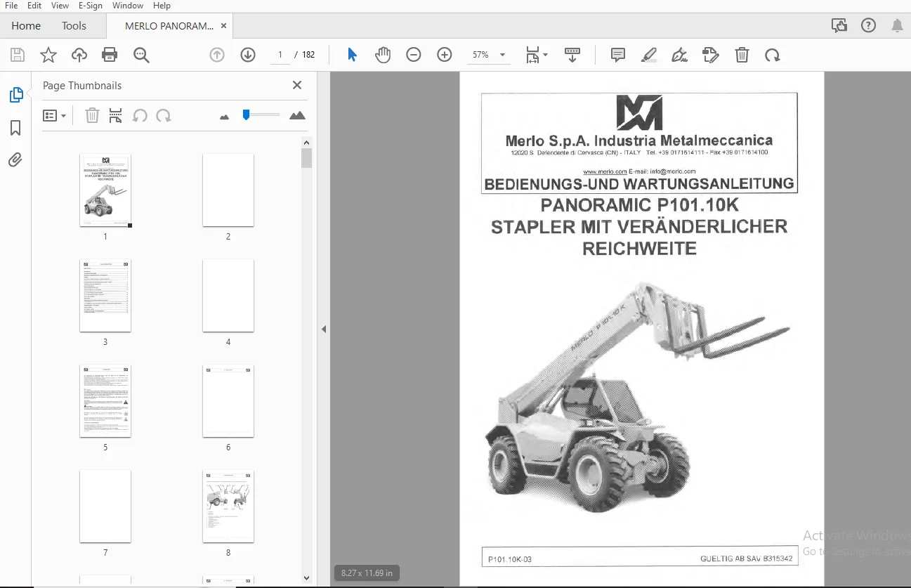Select page 5 thumbnail
911x588 pixels.
click(105, 401)
